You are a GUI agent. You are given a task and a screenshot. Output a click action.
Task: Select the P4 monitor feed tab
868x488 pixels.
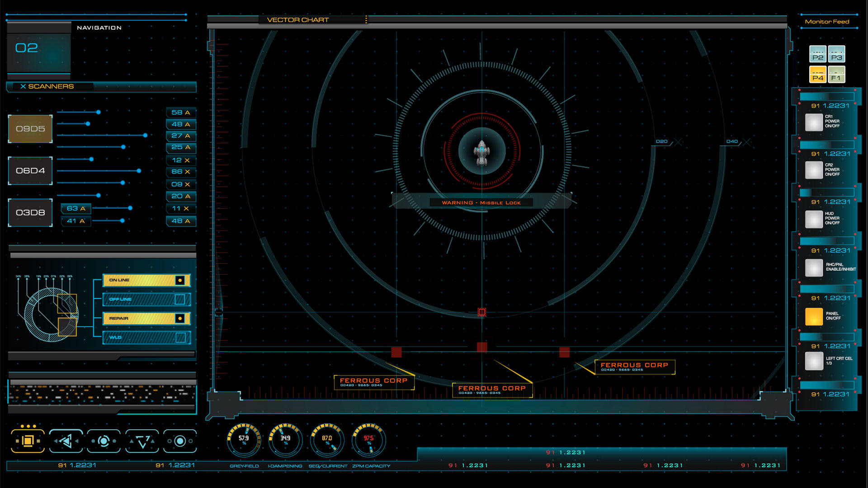pos(817,75)
